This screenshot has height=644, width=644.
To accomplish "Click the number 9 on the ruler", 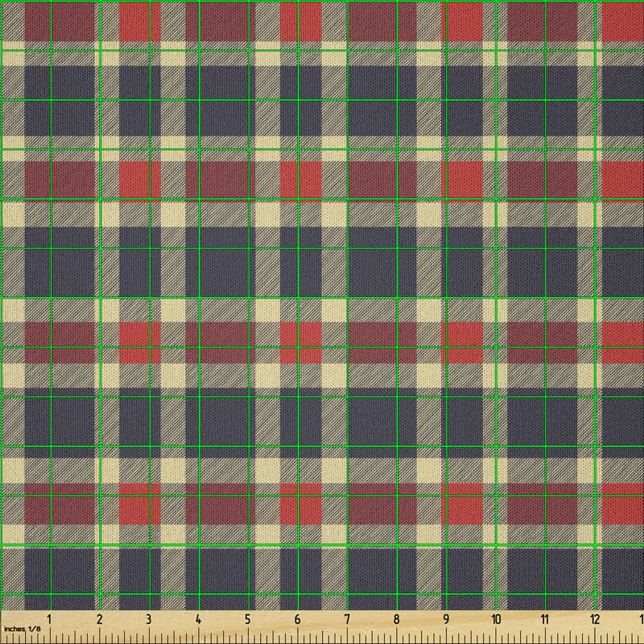I will (446, 619).
